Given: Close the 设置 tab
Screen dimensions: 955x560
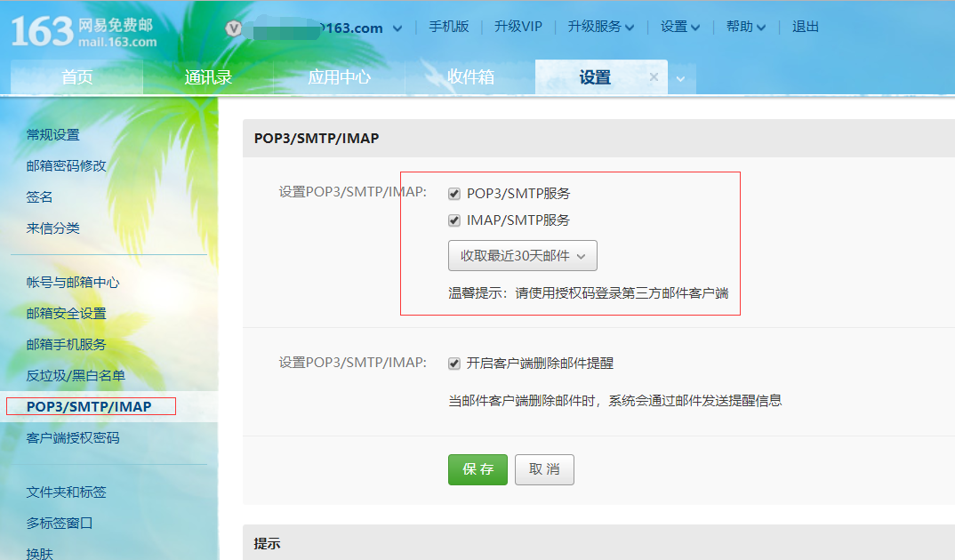Looking at the screenshot, I should pyautogui.click(x=654, y=76).
